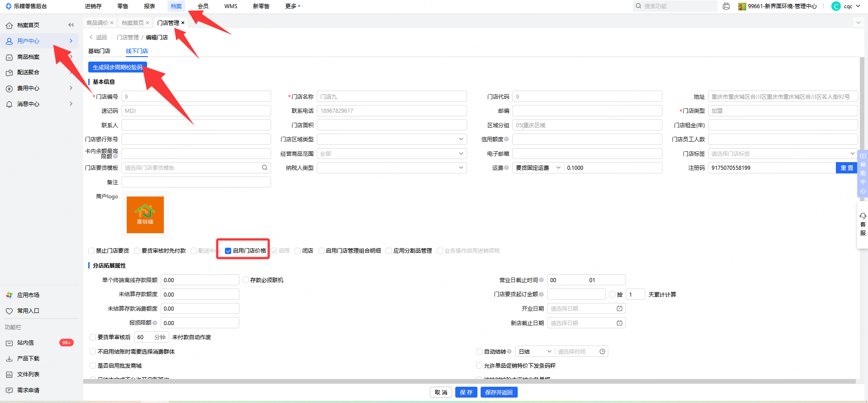Check 启用门店管理组合明细 checkbox

point(321,251)
